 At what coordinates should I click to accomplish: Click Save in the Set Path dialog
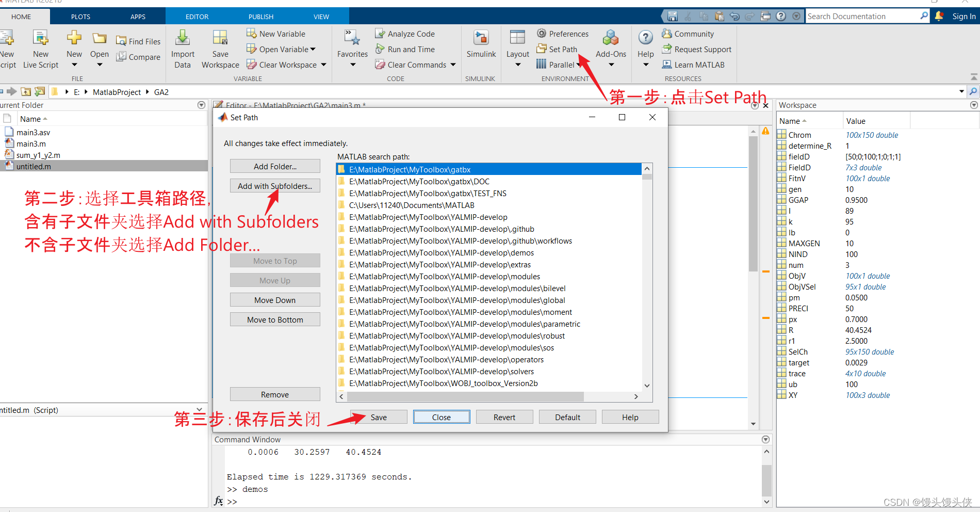(x=379, y=417)
